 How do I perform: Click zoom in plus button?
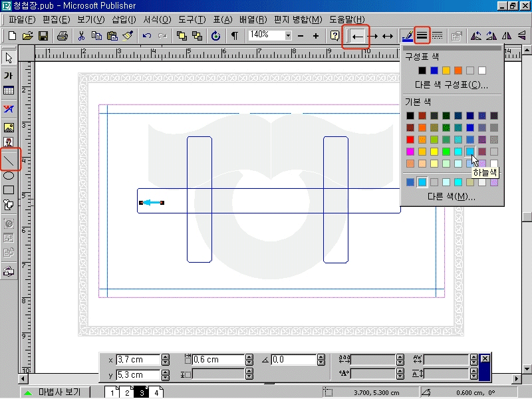pos(315,36)
